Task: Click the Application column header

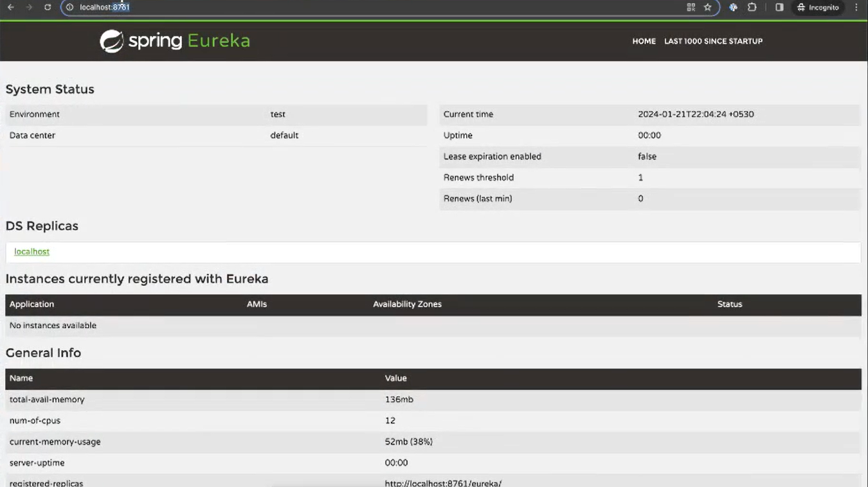Action: [x=32, y=305]
